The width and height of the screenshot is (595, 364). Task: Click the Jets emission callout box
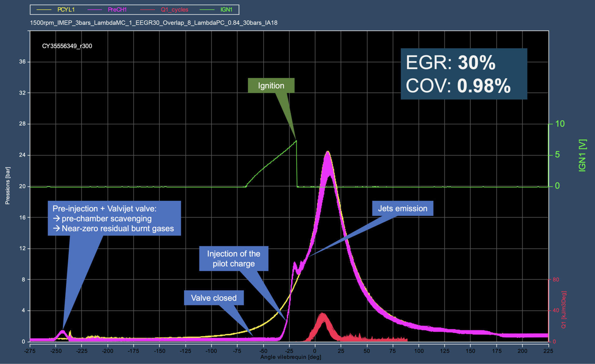[402, 208]
